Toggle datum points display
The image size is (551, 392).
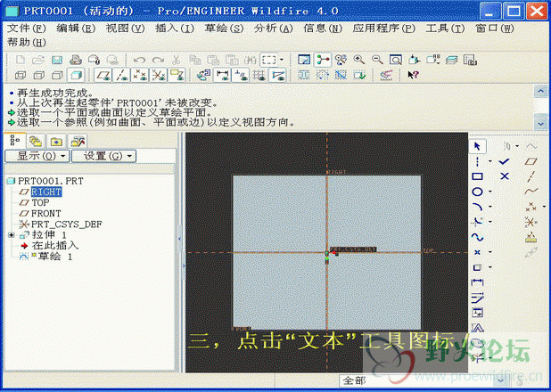[140, 75]
